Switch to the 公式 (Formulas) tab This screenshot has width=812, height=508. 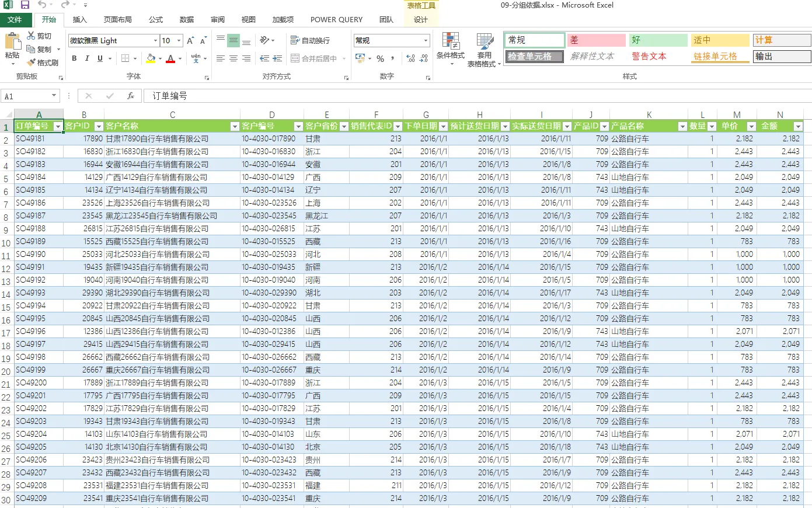point(156,19)
